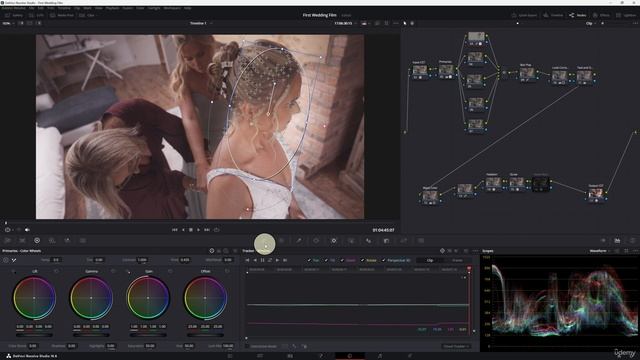The width and height of the screenshot is (640, 360).
Task: Switch to the Edit page icon
Action: tap(290, 356)
